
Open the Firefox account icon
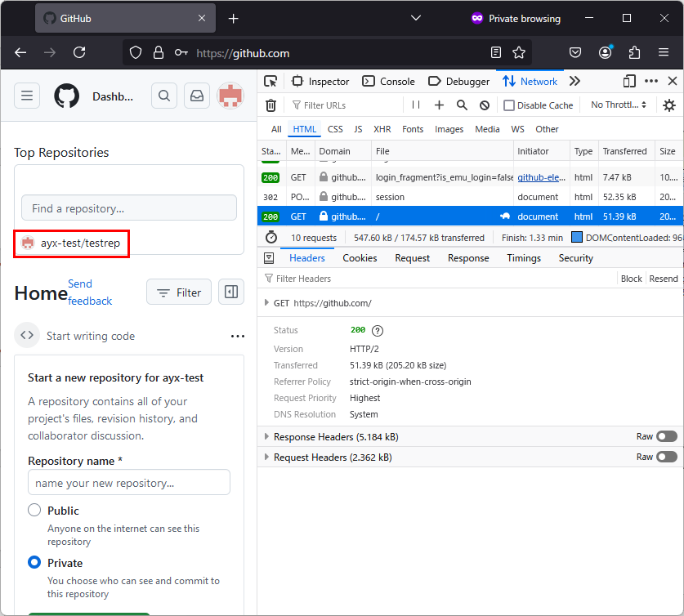[605, 53]
